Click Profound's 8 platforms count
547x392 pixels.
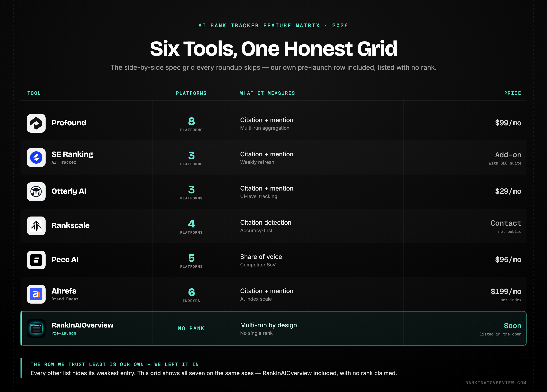pyautogui.click(x=191, y=121)
